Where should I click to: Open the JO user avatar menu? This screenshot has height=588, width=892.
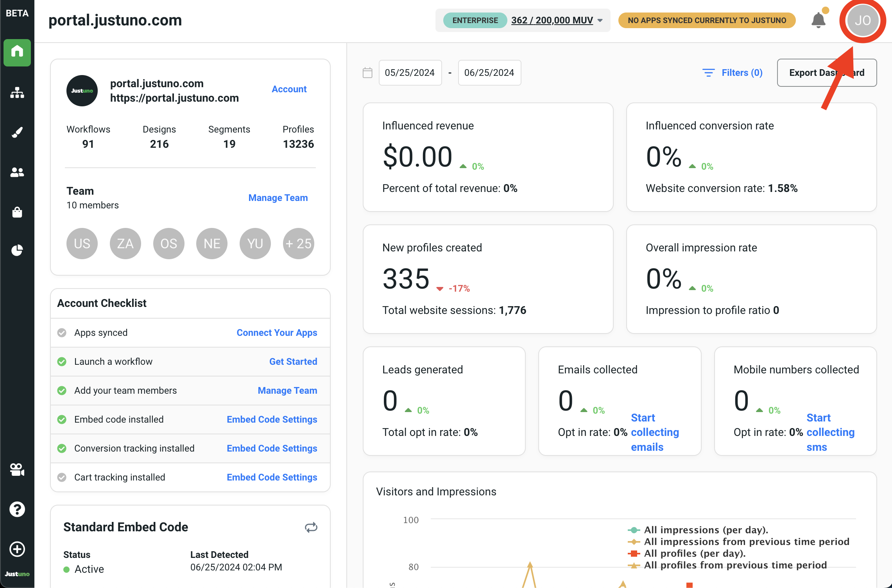coord(862,20)
